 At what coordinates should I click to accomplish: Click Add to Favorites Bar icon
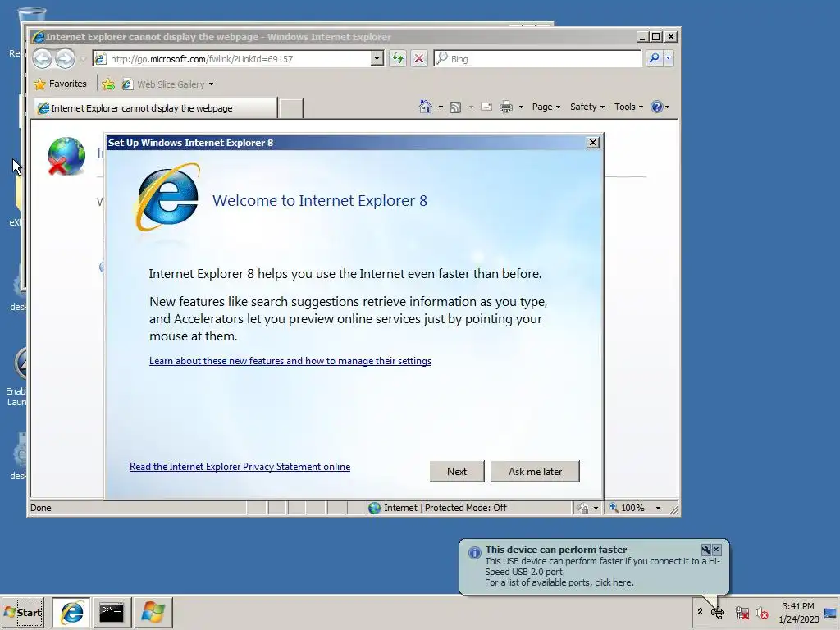click(108, 84)
